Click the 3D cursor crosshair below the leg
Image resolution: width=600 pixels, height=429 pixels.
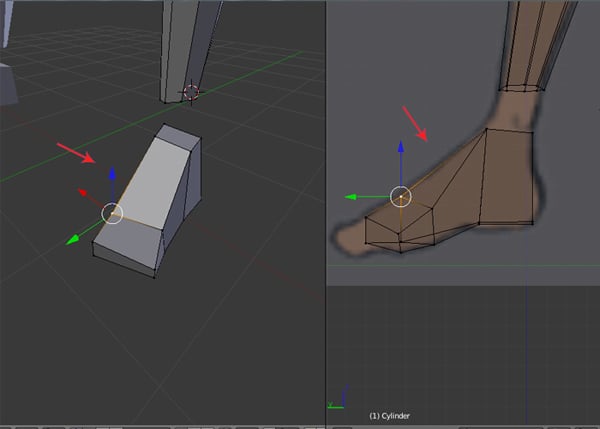190,92
